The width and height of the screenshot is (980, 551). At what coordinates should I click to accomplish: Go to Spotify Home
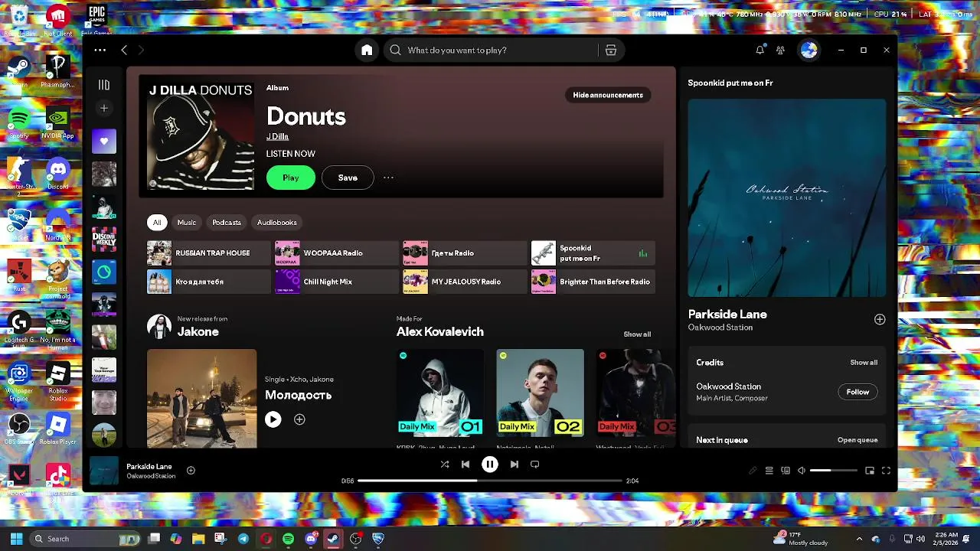367,50
